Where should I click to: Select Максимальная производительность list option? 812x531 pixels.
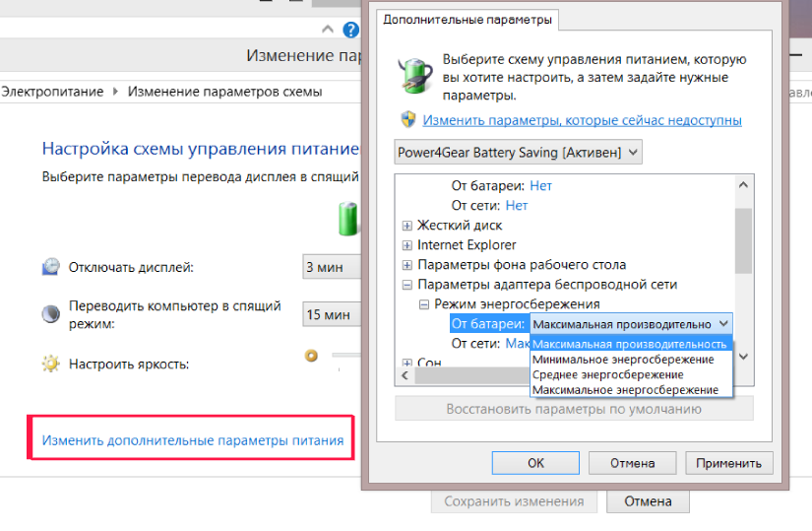point(631,344)
